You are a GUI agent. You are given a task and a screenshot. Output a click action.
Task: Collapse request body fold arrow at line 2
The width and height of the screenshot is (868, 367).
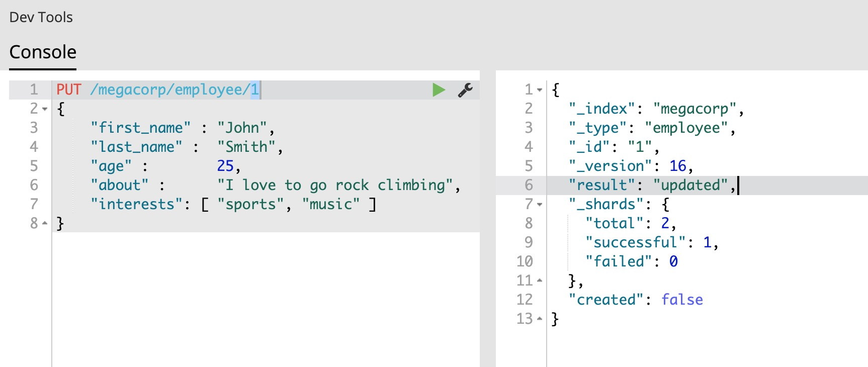coord(45,109)
